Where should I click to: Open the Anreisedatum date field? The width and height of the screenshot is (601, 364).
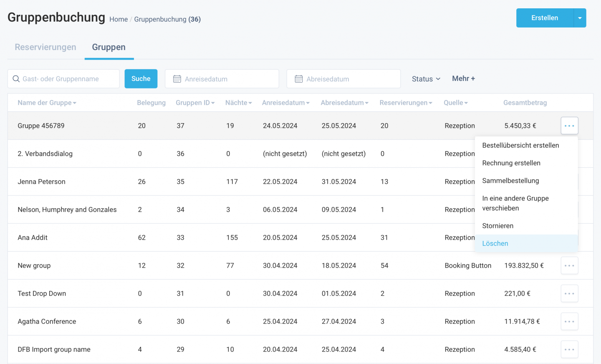[x=222, y=78]
